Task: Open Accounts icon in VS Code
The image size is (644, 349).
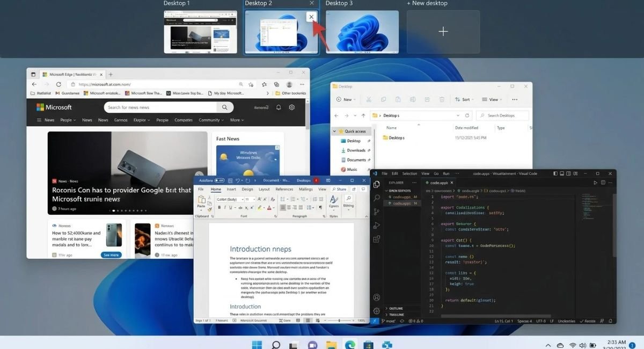Action: (x=377, y=297)
